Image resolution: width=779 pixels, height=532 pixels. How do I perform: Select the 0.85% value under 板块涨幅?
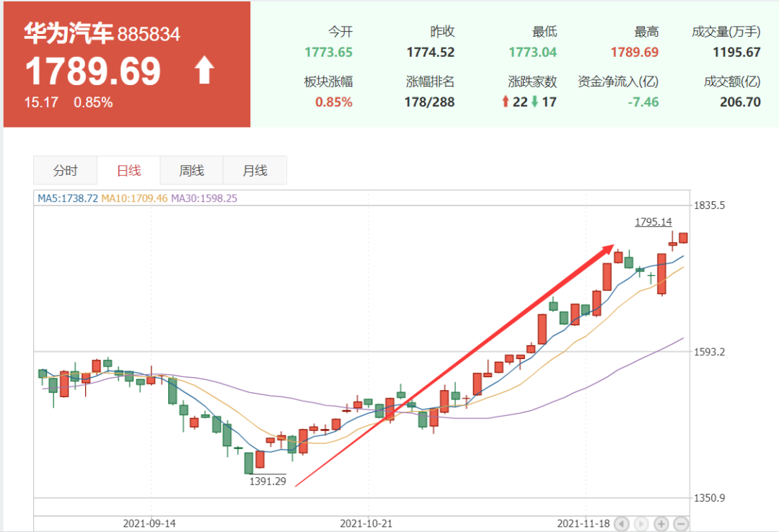click(x=334, y=102)
